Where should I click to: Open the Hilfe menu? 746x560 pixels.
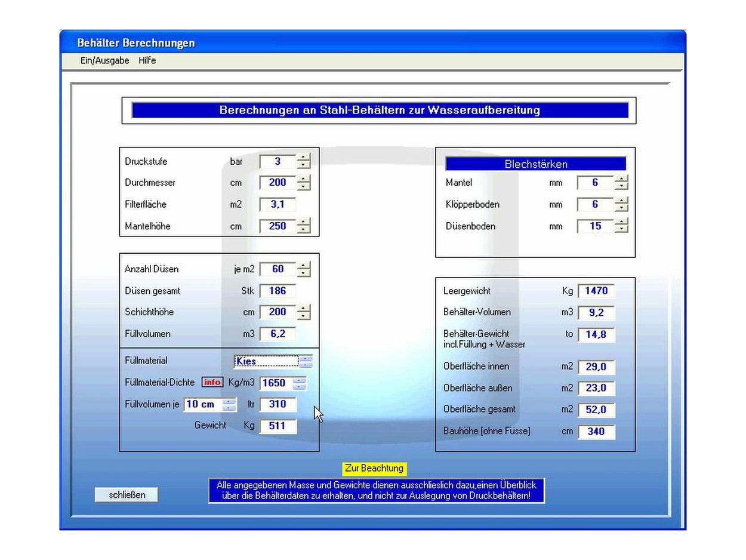click(147, 60)
